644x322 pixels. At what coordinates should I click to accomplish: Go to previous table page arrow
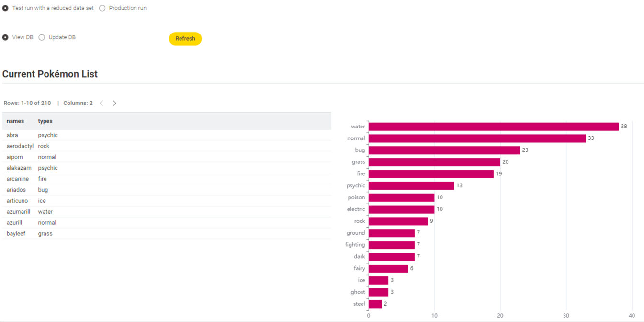102,103
